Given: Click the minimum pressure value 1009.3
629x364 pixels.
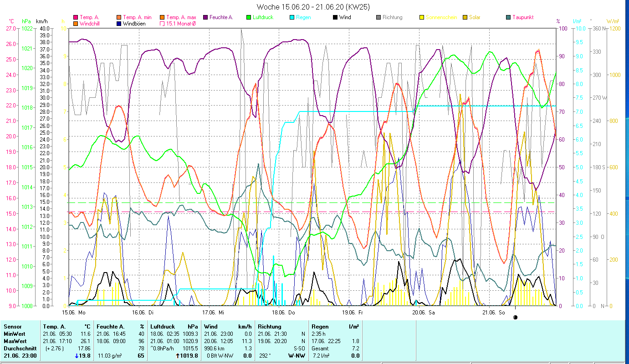Looking at the screenshot, I should [x=190, y=334].
